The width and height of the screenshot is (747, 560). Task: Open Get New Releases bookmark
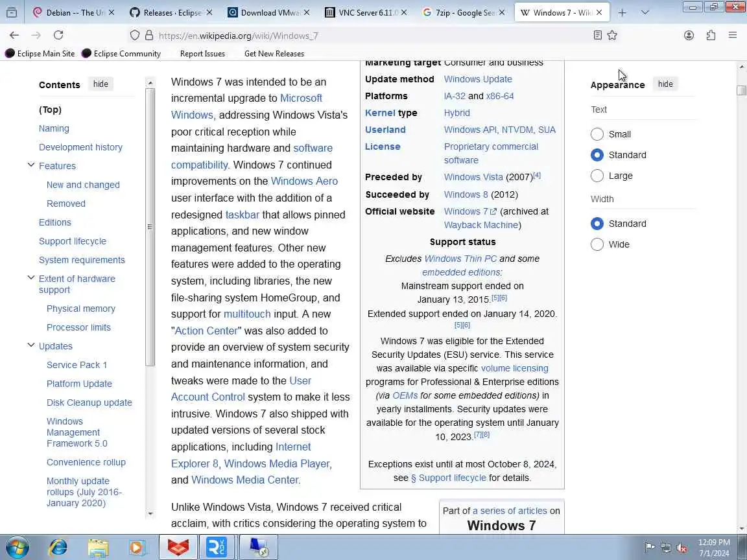coord(274,53)
